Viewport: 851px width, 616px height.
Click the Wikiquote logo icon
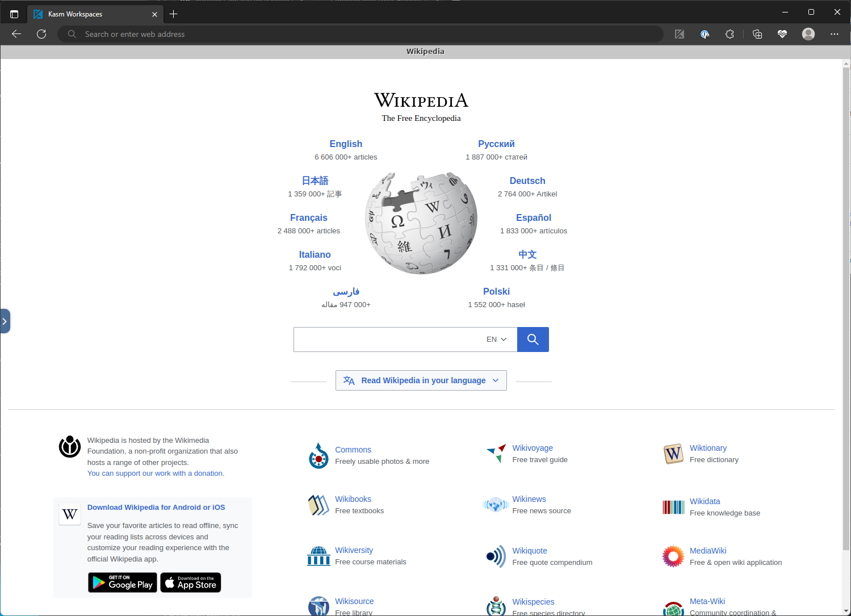496,556
